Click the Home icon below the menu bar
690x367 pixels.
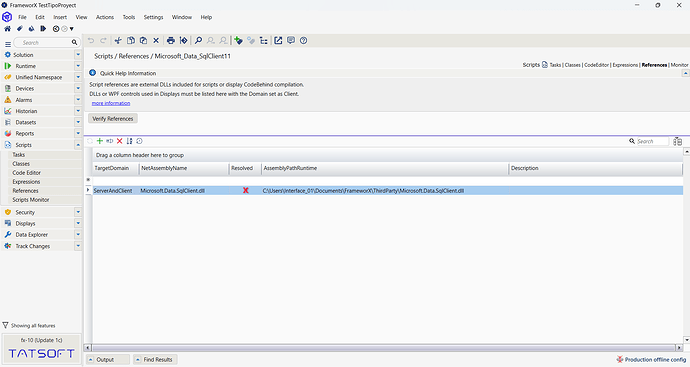(7, 29)
